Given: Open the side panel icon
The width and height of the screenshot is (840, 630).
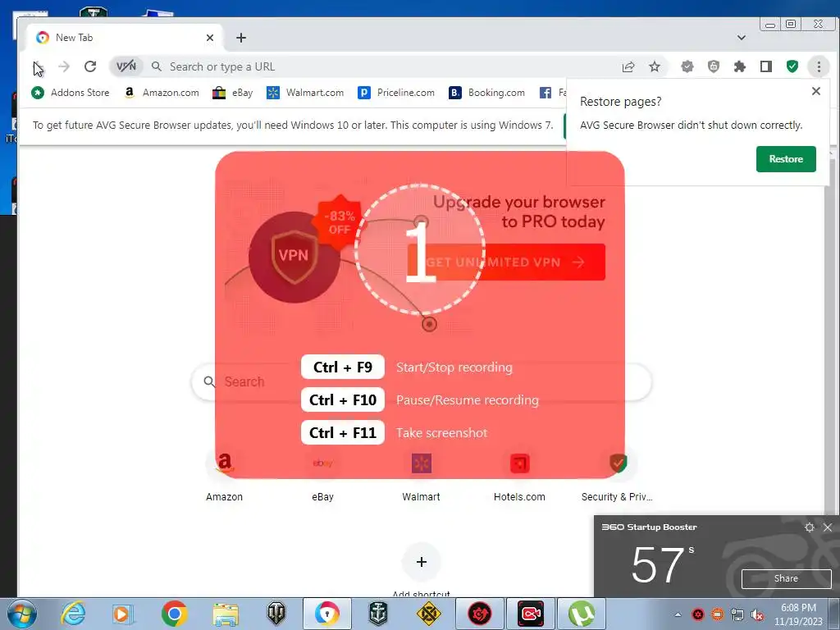Looking at the screenshot, I should [766, 66].
